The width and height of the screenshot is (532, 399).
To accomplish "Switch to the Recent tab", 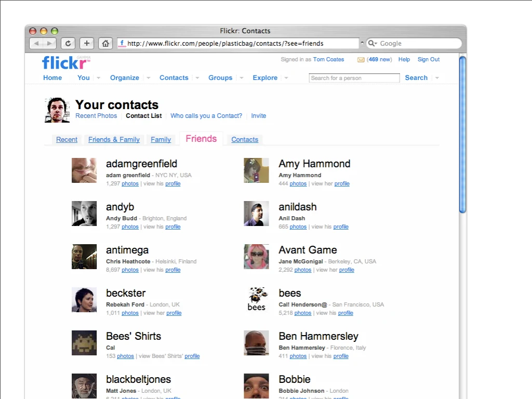I will pyautogui.click(x=67, y=139).
